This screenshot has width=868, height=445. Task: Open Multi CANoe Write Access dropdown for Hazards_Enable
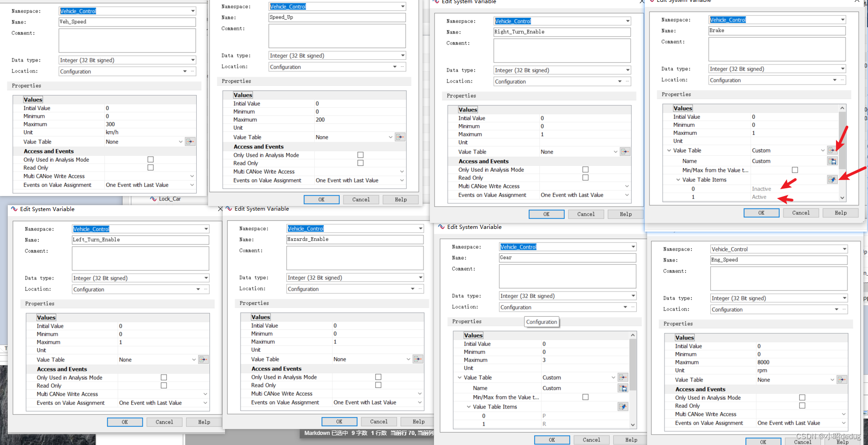pyautogui.click(x=419, y=393)
